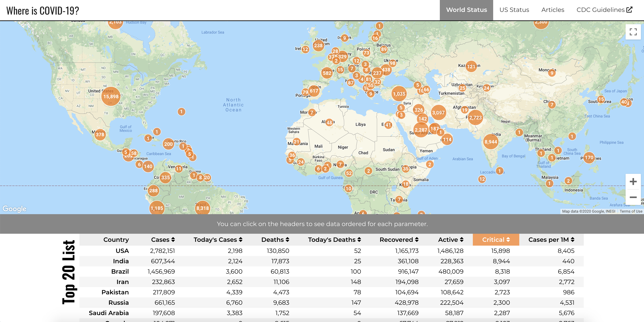Sort by the Recovered column header
The image size is (644, 322).
pos(399,240)
